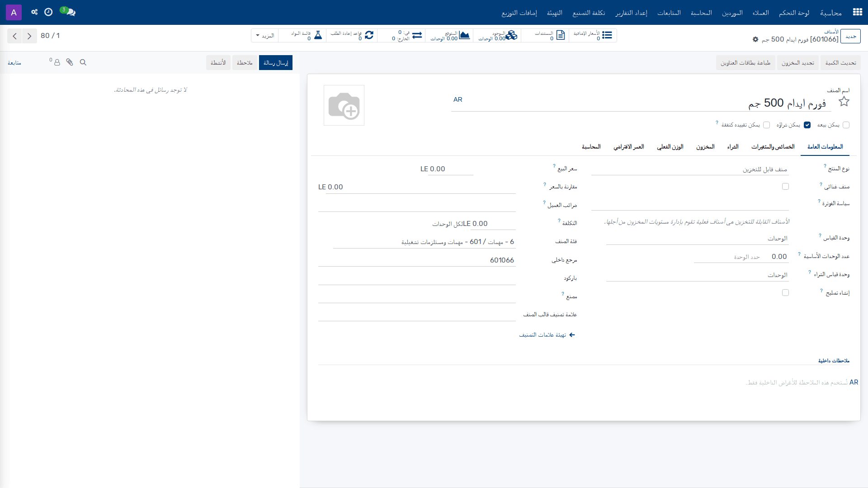Viewport: 868px width, 488px height.
Task: Expand the 'المزيد' dropdown of stat buttons
Action: pos(265,36)
